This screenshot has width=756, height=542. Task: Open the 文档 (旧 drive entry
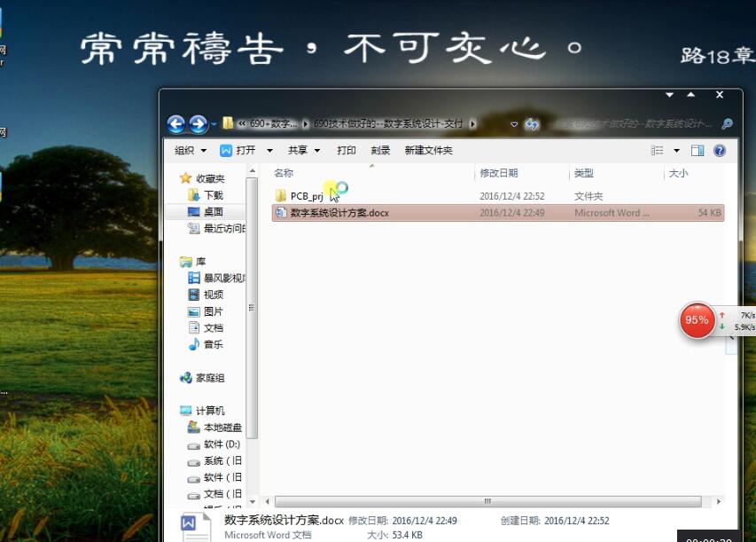214,494
